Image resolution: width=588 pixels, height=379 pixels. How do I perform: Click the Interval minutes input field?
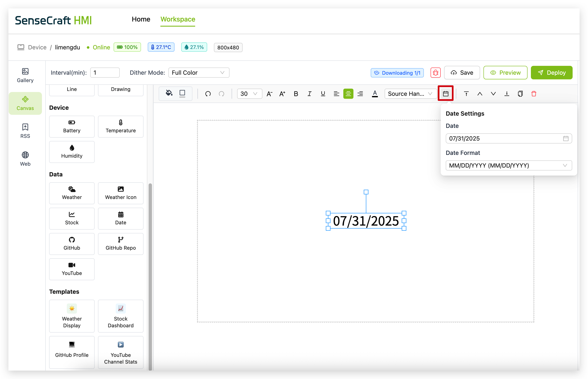[x=105, y=73]
